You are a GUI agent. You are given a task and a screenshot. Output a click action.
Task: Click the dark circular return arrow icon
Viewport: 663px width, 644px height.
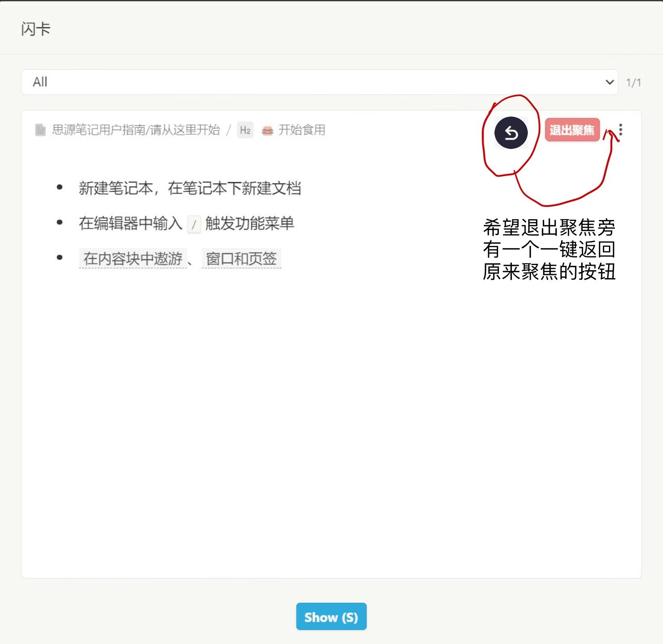pos(512,133)
